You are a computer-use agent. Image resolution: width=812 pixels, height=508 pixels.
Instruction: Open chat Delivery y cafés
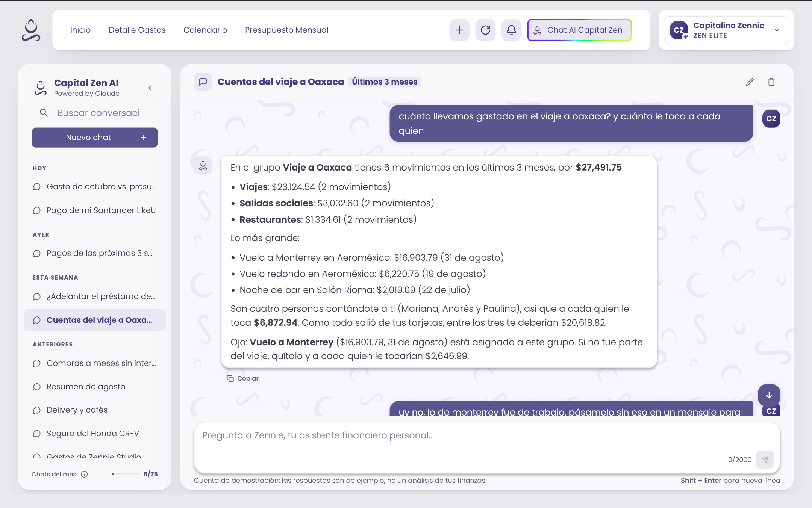(95, 410)
